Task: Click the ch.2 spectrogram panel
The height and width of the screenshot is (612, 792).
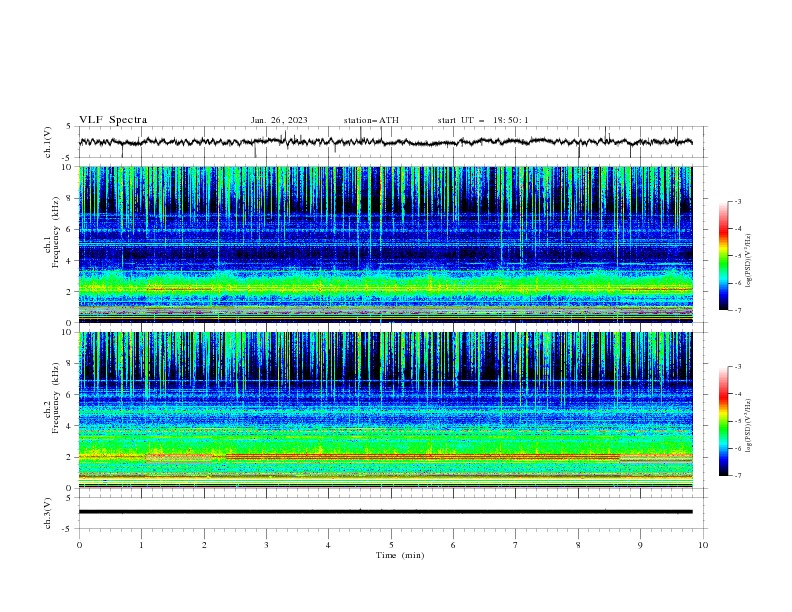Action: [386, 410]
